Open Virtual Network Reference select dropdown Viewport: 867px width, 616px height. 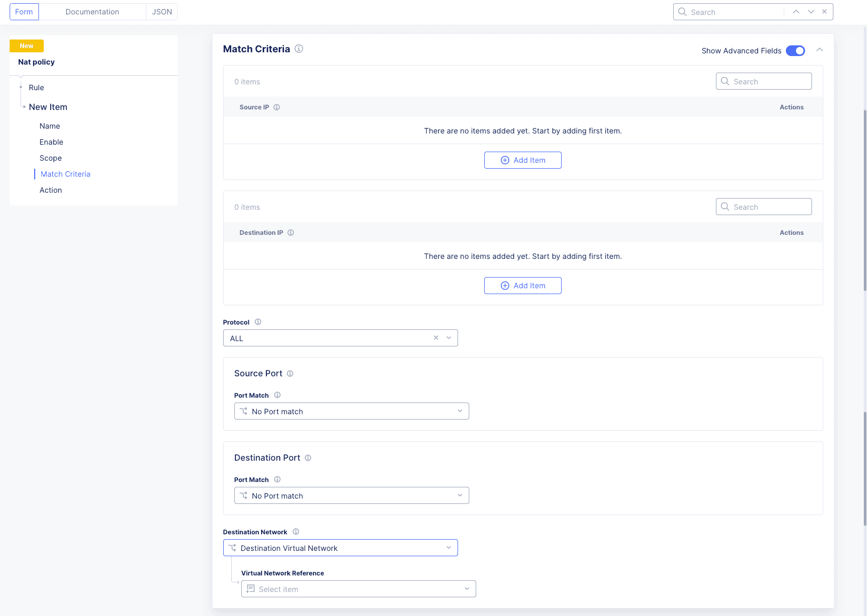(x=358, y=589)
